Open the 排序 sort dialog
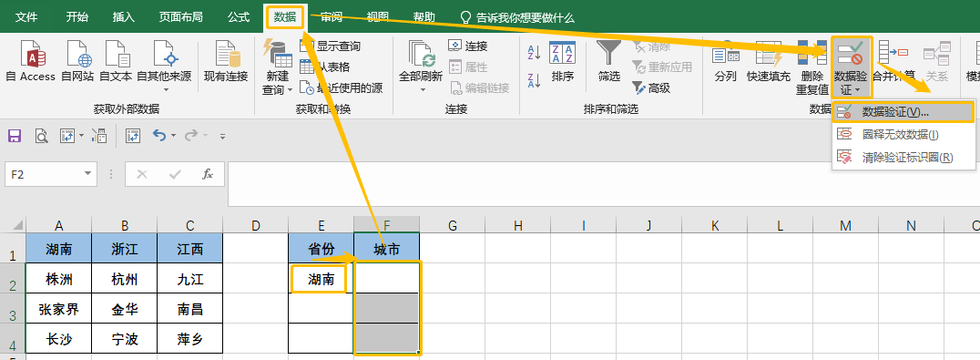 [x=563, y=61]
